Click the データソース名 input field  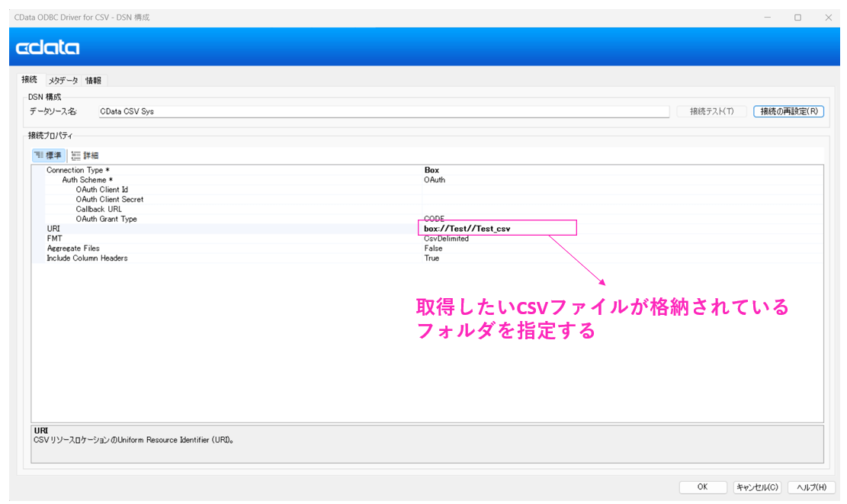pos(383,111)
